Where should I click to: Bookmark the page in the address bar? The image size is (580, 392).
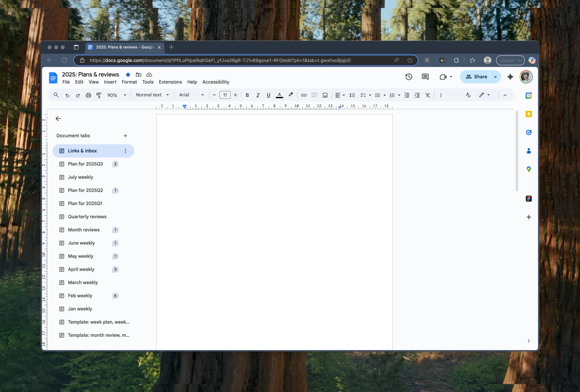(x=410, y=60)
